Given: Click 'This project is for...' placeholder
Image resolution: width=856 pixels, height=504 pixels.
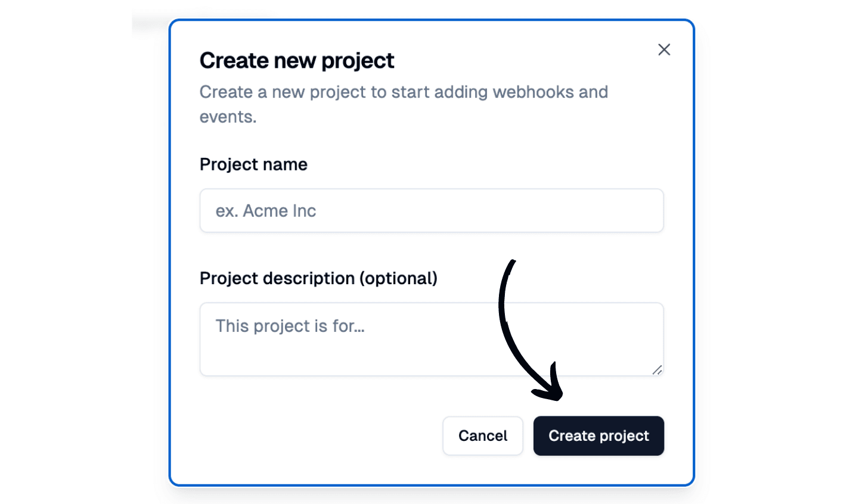Looking at the screenshot, I should click(290, 326).
